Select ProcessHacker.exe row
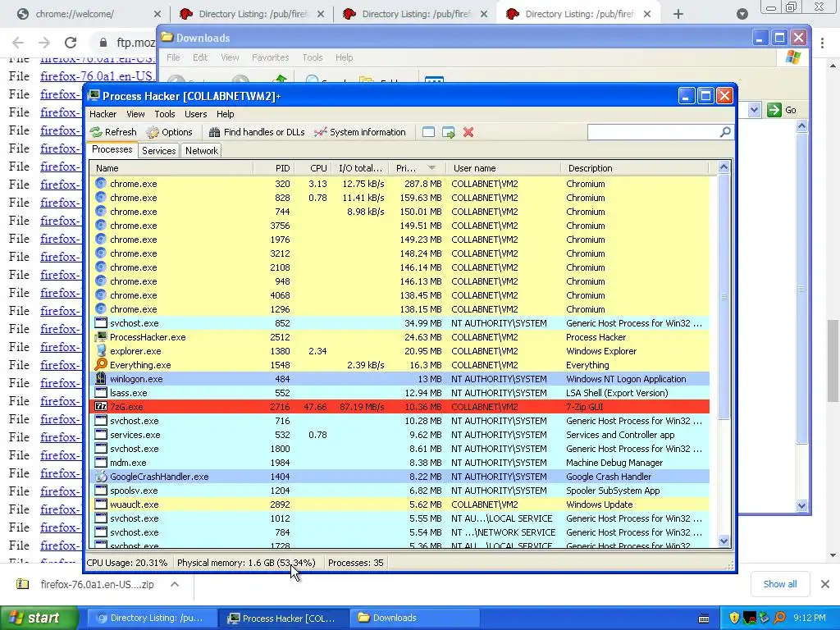The height and width of the screenshot is (630, 840). point(399,337)
